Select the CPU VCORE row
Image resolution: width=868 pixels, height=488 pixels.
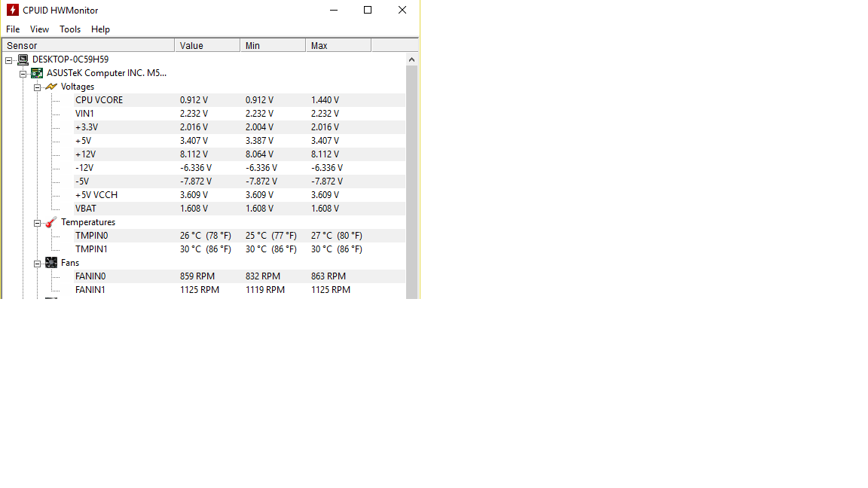tap(239, 100)
